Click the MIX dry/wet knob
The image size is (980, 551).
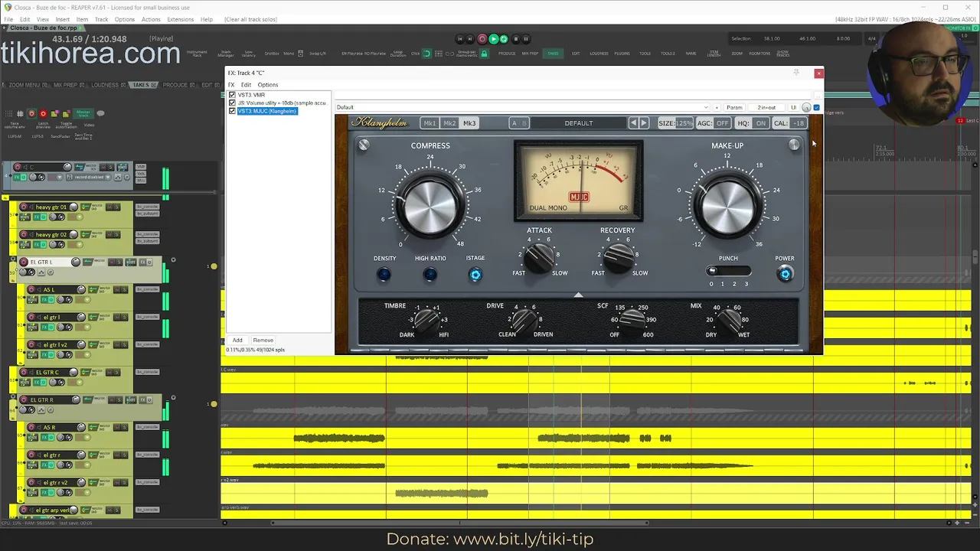[727, 321]
